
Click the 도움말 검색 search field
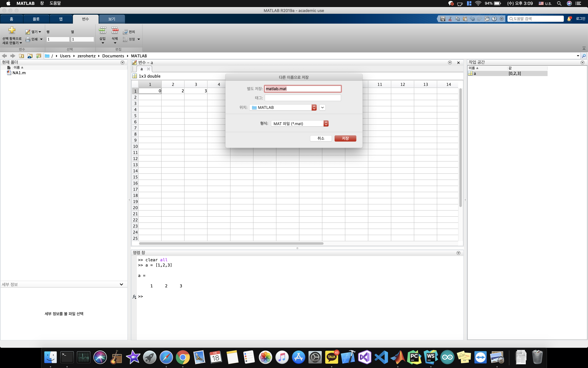(x=535, y=19)
